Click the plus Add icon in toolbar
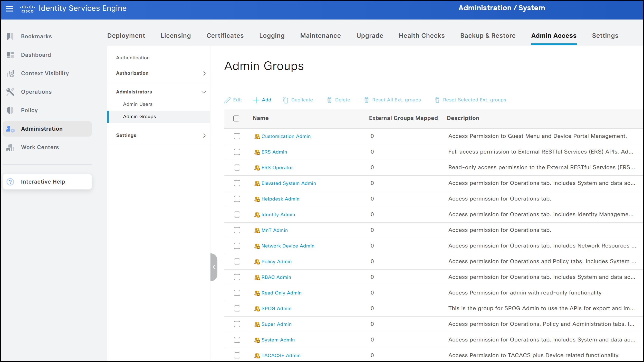Viewport: 644px width, 362px height. click(256, 100)
